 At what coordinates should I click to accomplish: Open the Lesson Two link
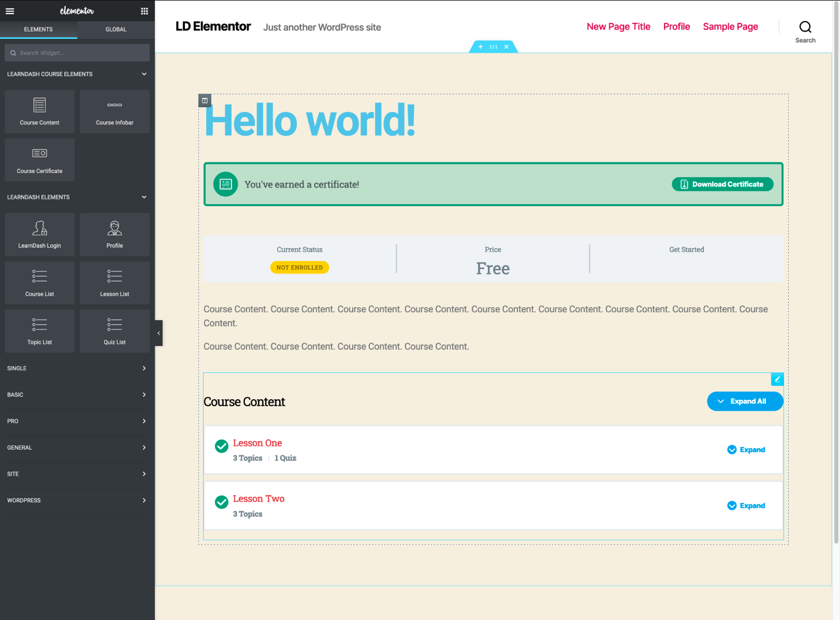click(x=258, y=499)
